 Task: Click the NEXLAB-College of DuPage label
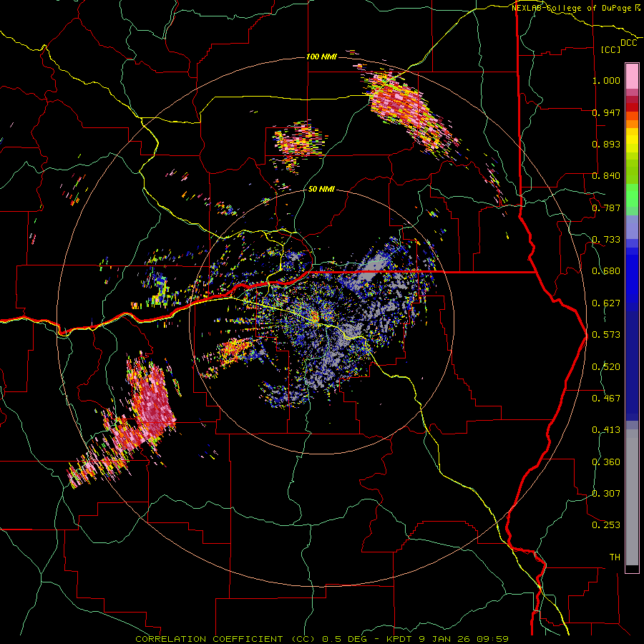point(571,8)
